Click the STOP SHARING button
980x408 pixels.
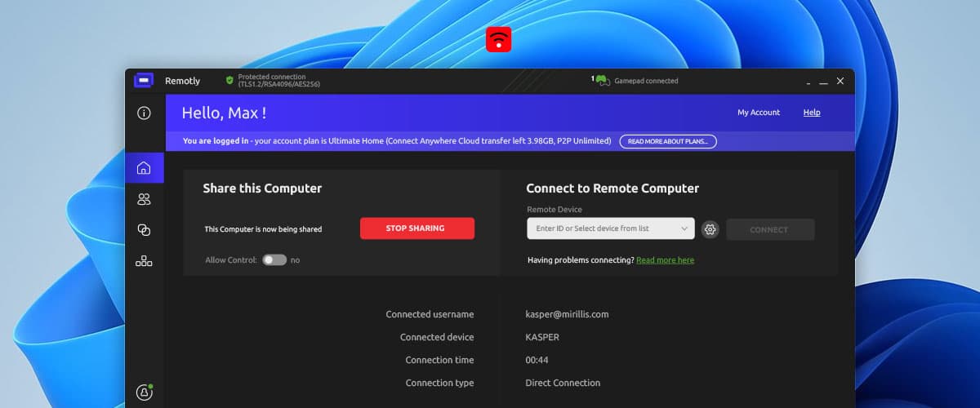[417, 228]
